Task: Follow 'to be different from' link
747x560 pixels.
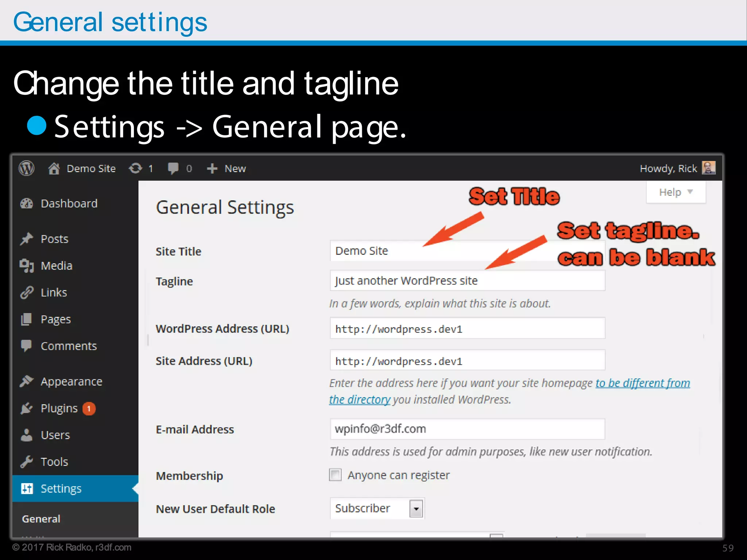Action: (643, 383)
